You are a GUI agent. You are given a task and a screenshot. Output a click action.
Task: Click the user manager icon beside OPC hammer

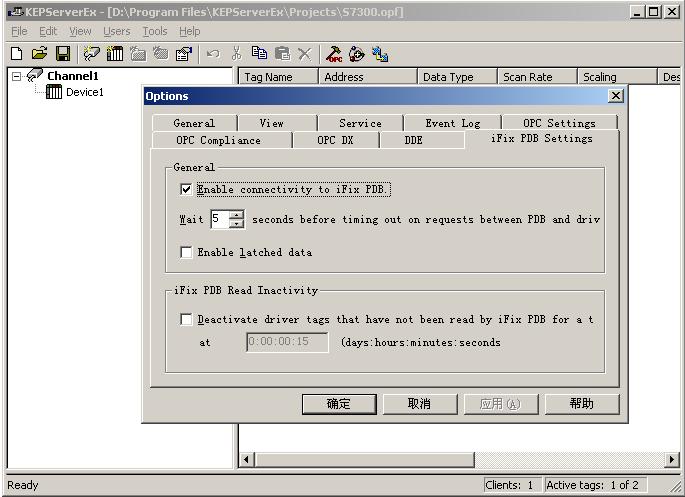point(356,54)
